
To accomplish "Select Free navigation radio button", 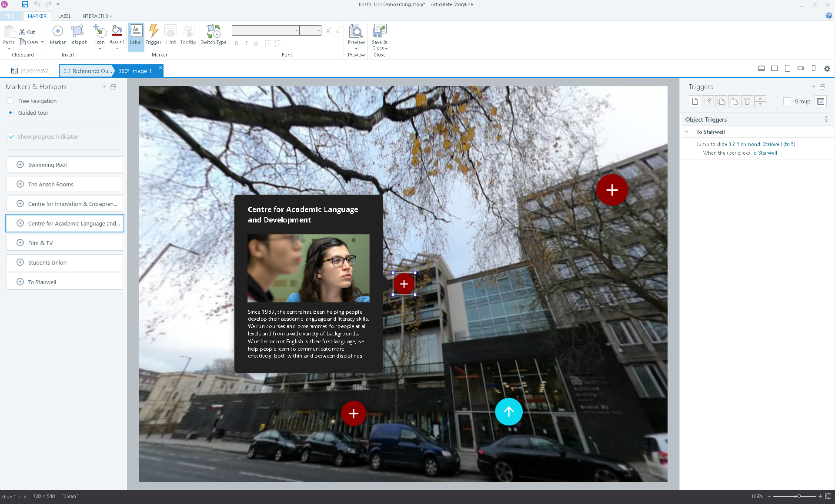I will pos(11,101).
